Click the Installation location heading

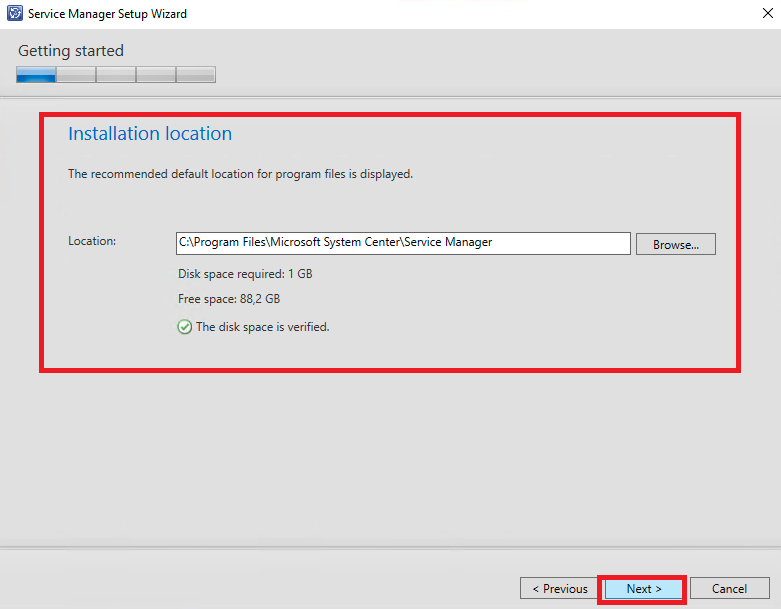coord(150,134)
